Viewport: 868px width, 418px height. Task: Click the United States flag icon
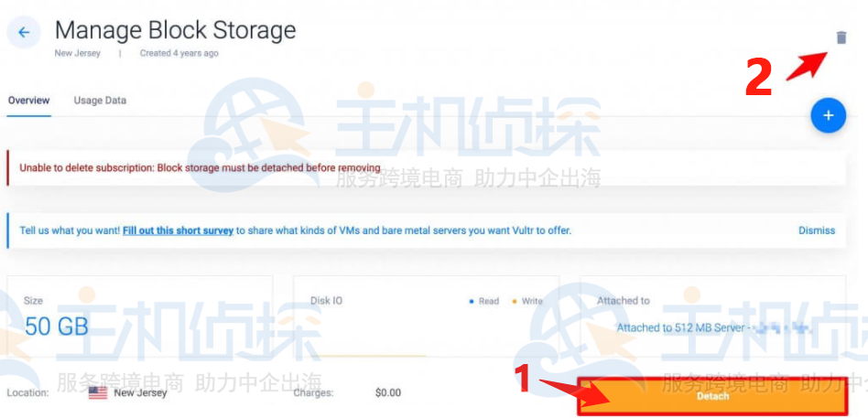pos(98,393)
